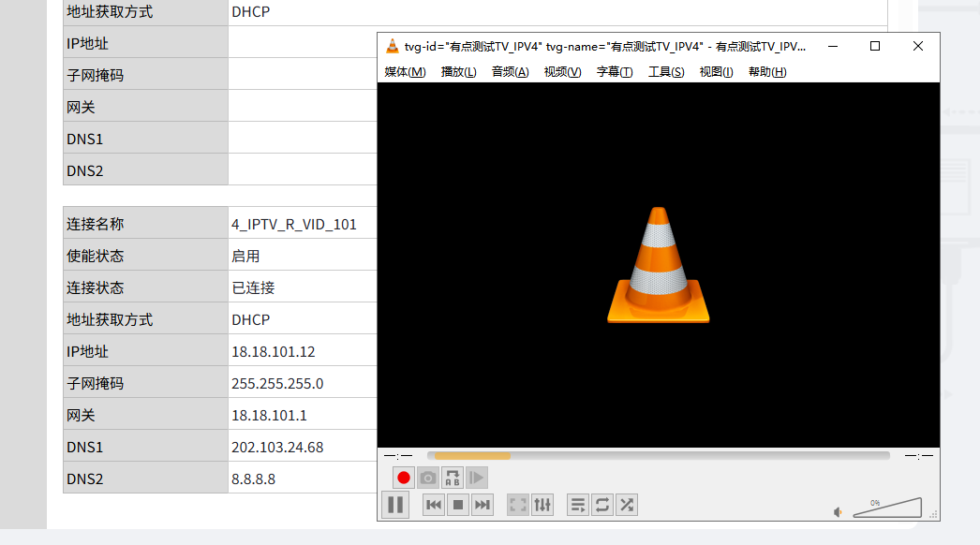This screenshot has width=980, height=545.
Task: Take a snapshot with the camera icon
Action: coord(428,479)
